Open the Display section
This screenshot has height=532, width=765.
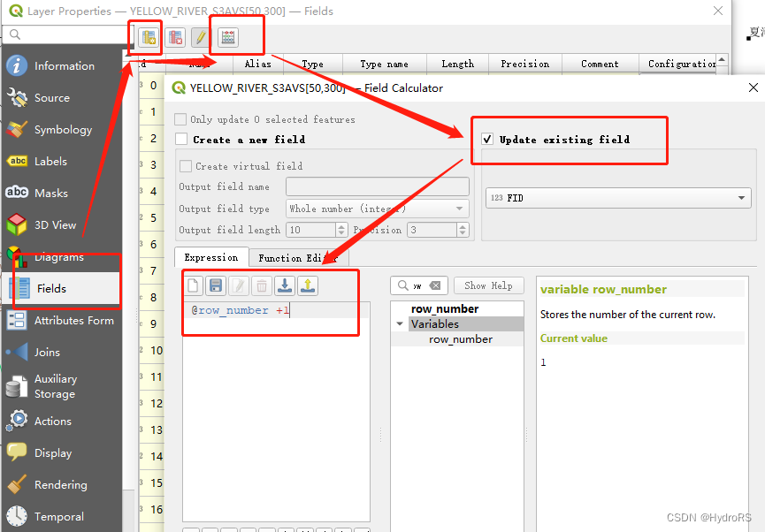(62, 453)
